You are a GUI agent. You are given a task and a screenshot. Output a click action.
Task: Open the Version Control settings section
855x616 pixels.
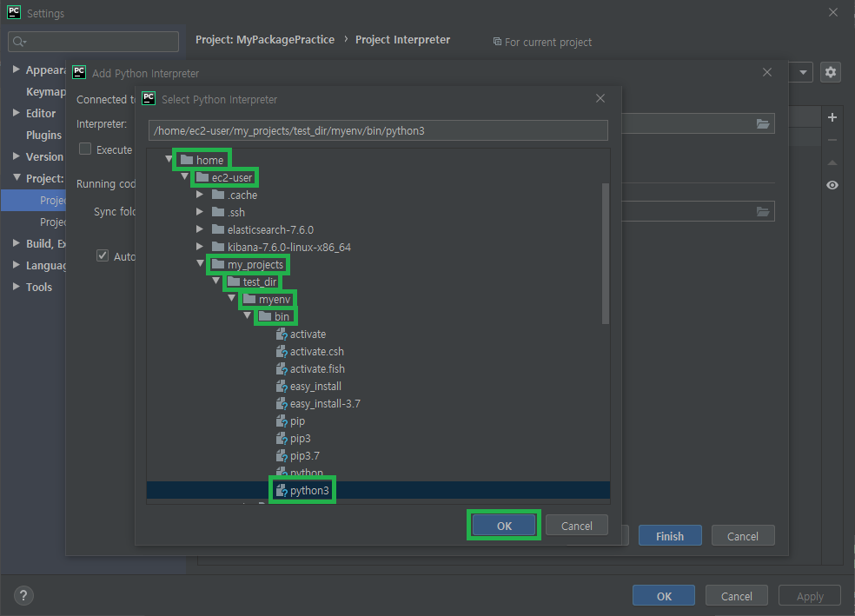tap(44, 157)
